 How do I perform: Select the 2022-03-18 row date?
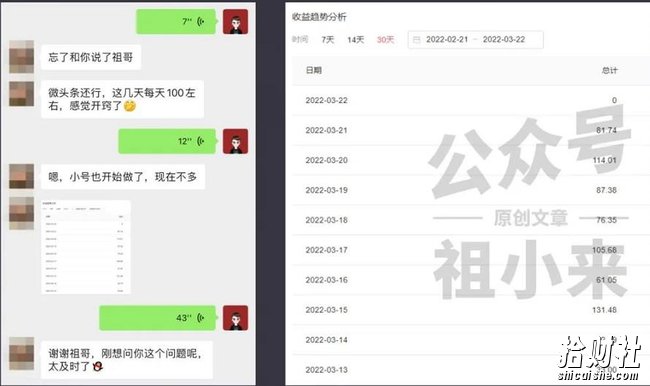pyautogui.click(x=326, y=220)
